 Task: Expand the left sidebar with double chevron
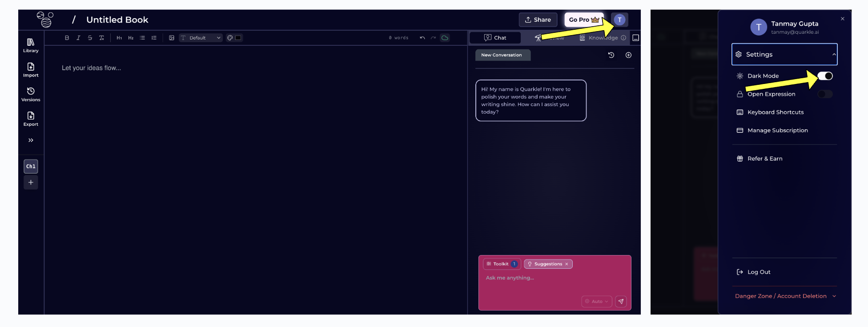31,140
